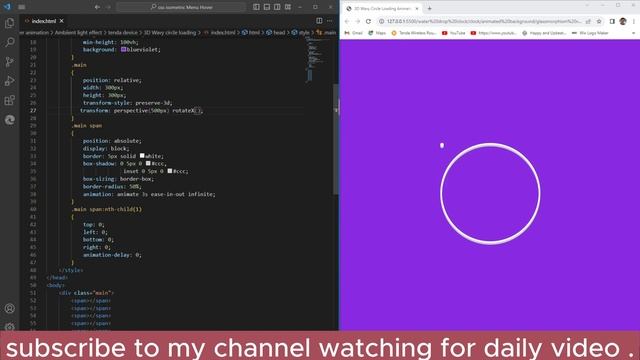
Task: Click 'tenda device' breadcrumb
Action: tap(122, 33)
